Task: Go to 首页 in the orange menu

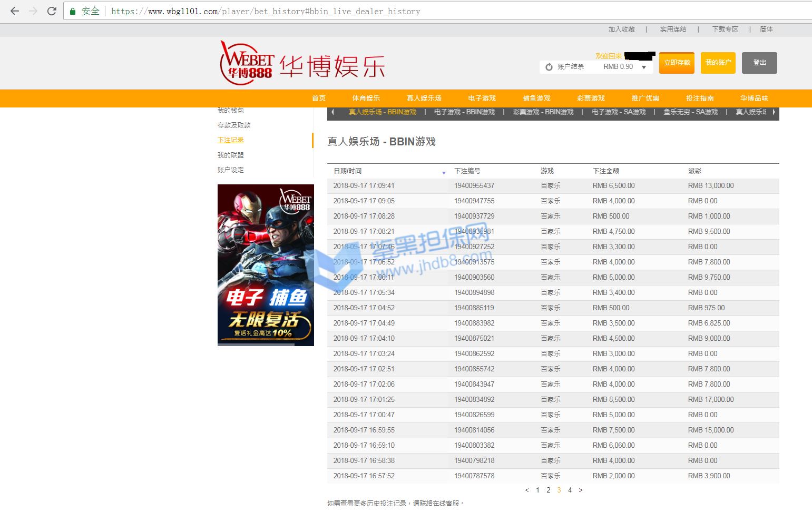Action: point(318,99)
